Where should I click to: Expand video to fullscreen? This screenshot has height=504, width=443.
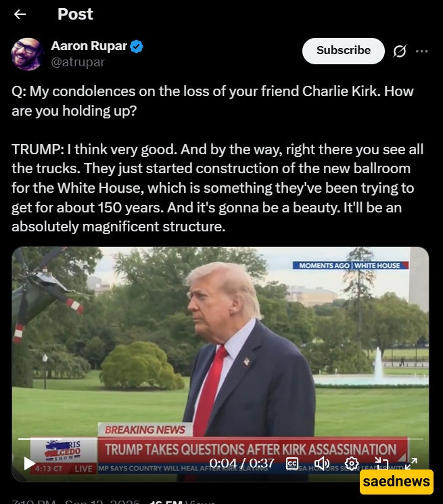coord(411,463)
